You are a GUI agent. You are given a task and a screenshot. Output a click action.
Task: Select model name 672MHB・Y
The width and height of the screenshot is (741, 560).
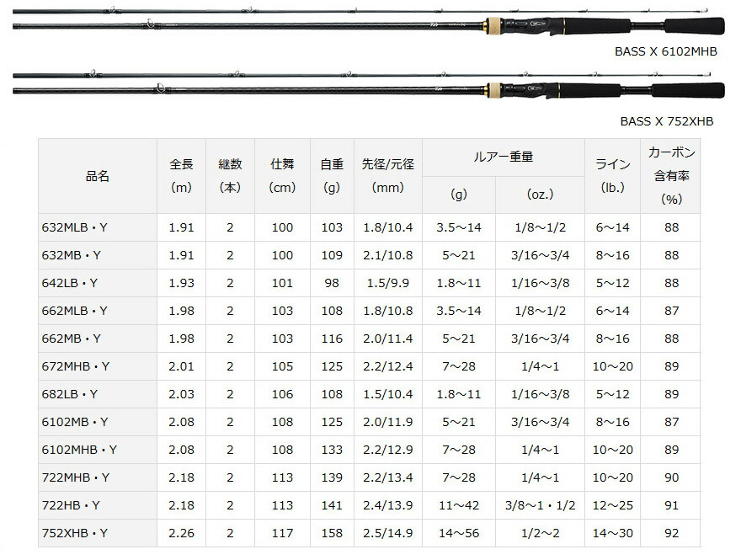pos(76,366)
